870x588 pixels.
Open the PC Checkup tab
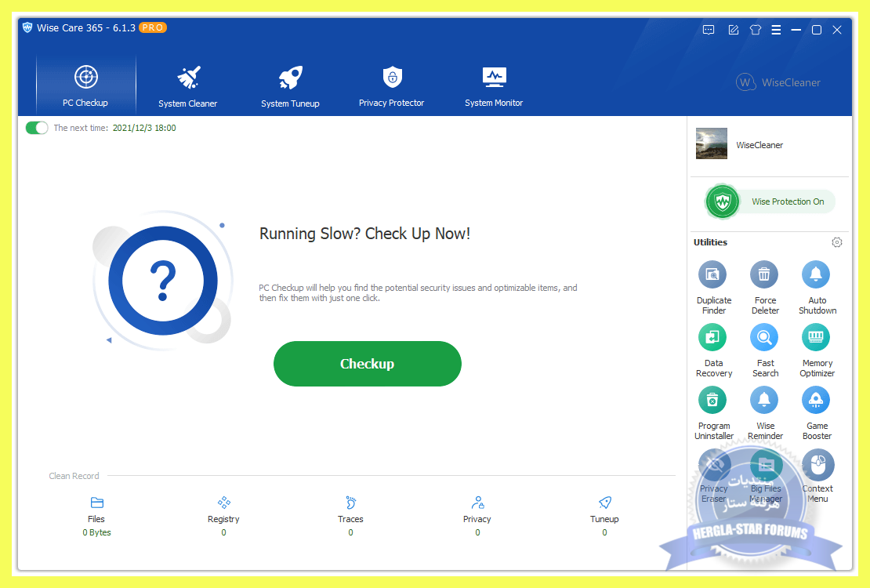[x=86, y=85]
